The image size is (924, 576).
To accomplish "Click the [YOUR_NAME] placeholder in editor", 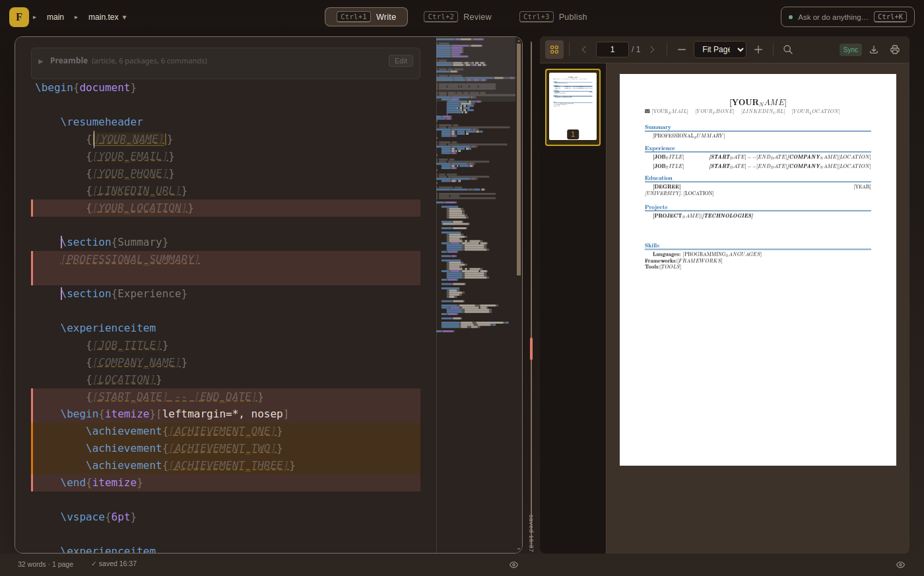I will click(129, 139).
